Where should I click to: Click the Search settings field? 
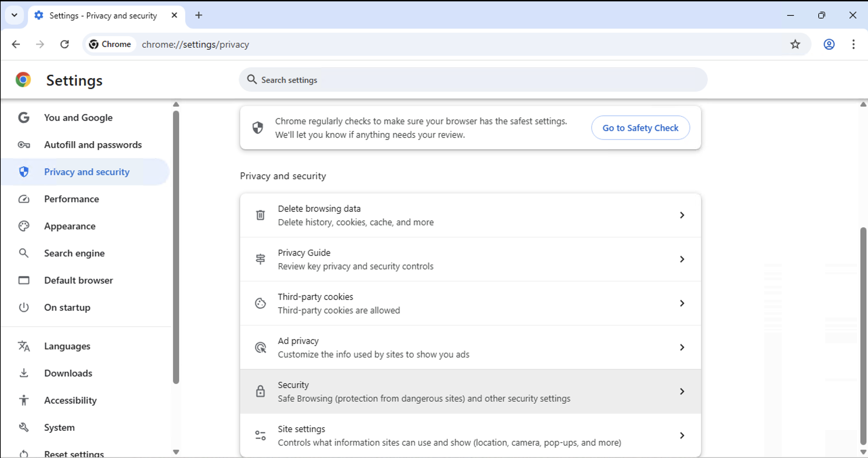pos(473,80)
